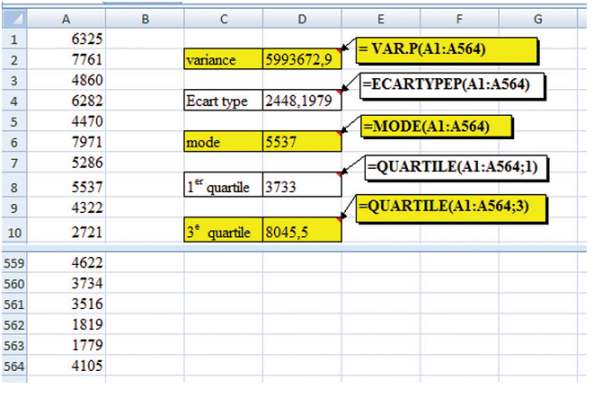Click the VAR.P(A1:A564) comment box
Screen dimensions: 594x397
point(447,50)
